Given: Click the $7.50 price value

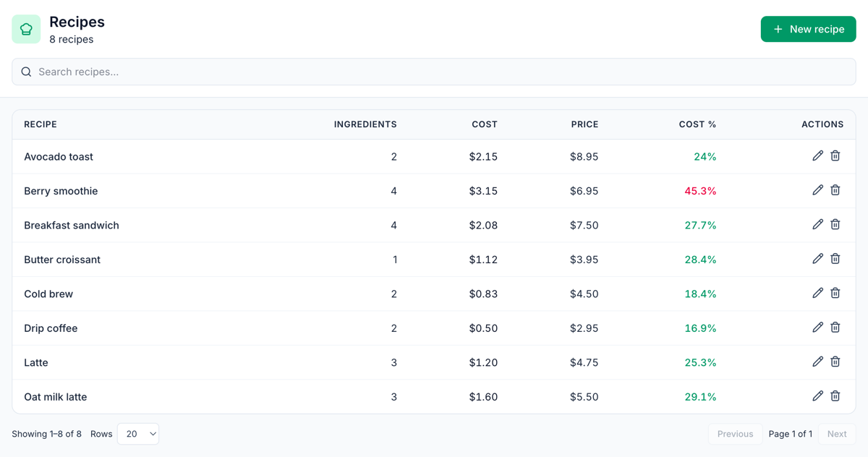Looking at the screenshot, I should tap(584, 226).
